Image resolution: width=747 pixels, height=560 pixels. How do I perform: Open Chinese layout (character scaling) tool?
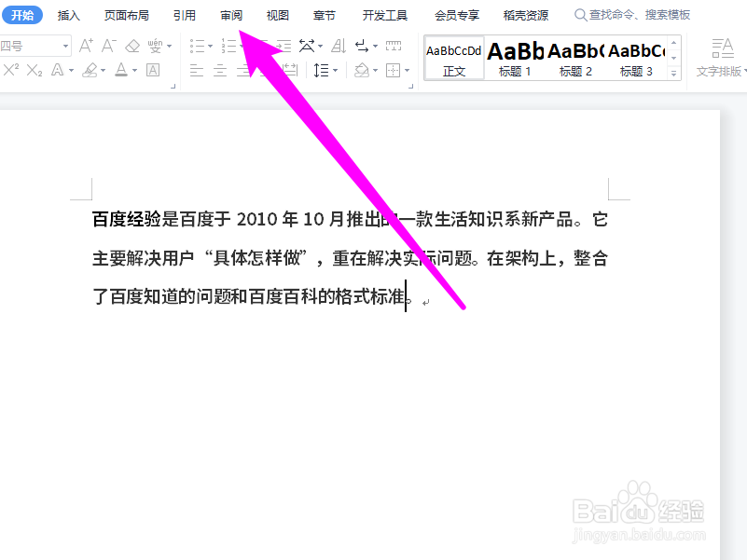pos(307,47)
